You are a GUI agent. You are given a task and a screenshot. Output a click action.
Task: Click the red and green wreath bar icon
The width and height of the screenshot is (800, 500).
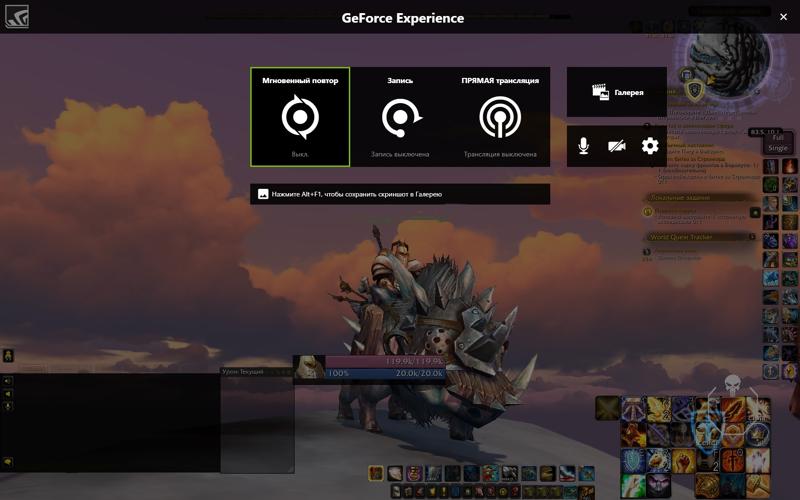click(491, 473)
